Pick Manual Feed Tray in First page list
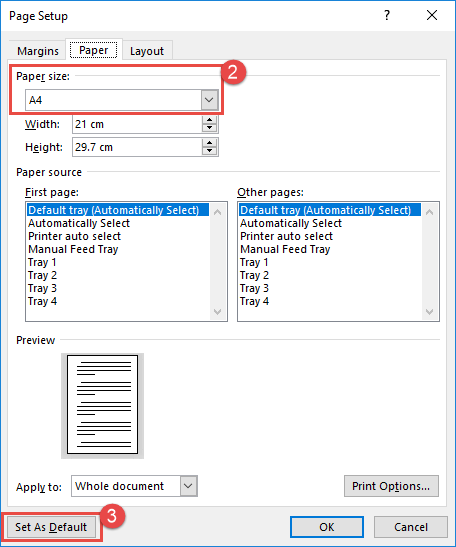This screenshot has height=547, width=456. 118,249
